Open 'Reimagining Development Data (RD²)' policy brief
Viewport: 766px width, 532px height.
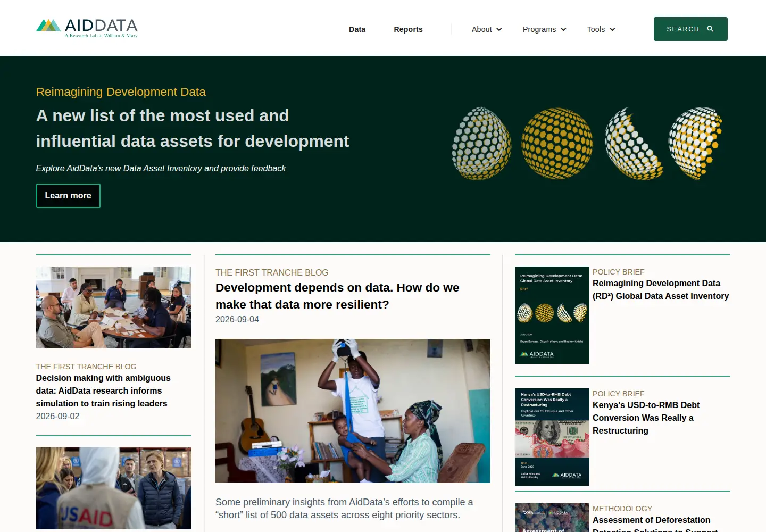pyautogui.click(x=661, y=290)
